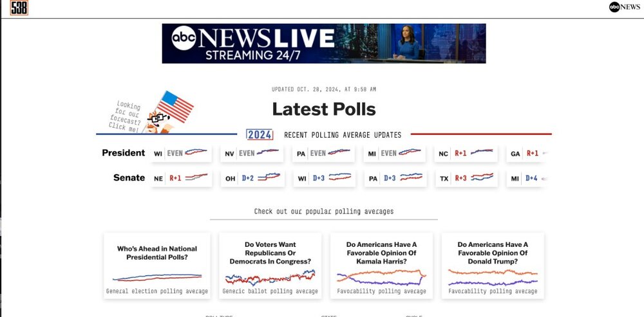
Task: Click the 2024 election badge
Action: pyautogui.click(x=260, y=135)
